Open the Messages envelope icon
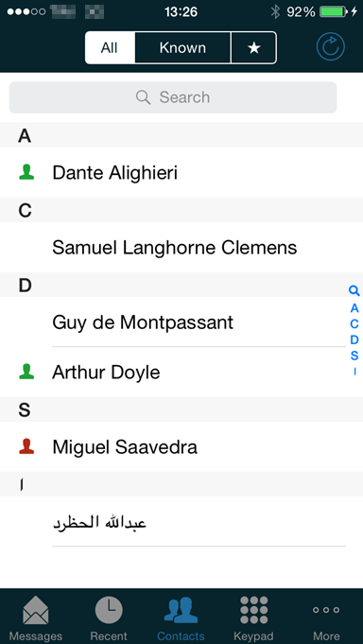Image resolution: width=363 pixels, height=644 pixels. (36, 610)
